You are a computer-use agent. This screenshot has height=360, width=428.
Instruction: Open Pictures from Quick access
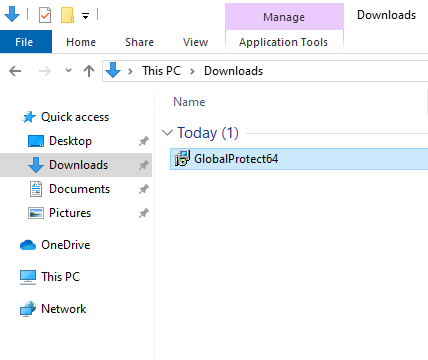click(70, 213)
